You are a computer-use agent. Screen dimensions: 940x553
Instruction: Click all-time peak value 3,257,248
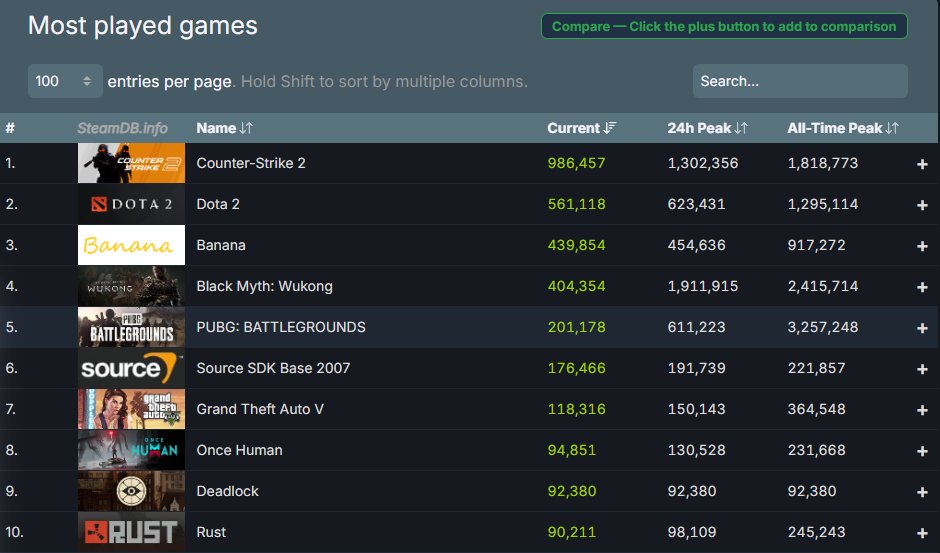(822, 327)
